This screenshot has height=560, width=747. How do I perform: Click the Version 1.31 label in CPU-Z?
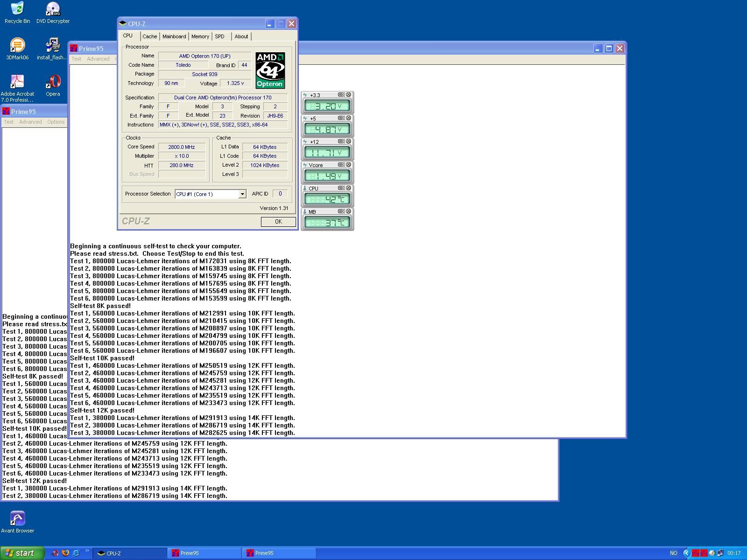274,208
